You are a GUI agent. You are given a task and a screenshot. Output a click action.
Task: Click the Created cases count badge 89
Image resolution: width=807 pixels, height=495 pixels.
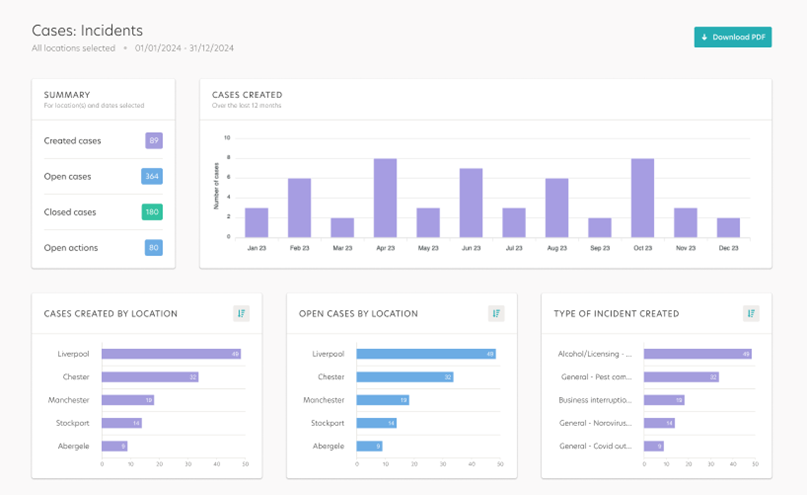click(x=154, y=140)
